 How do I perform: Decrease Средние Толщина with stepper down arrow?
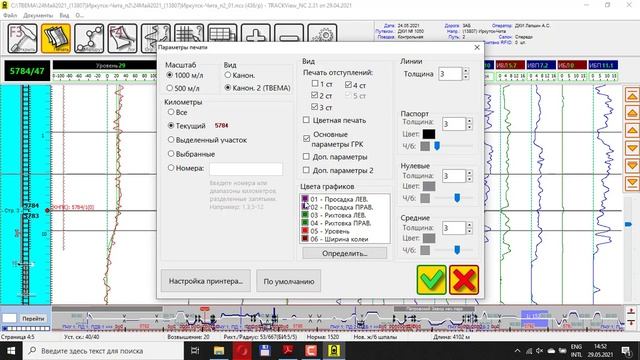coord(469,231)
